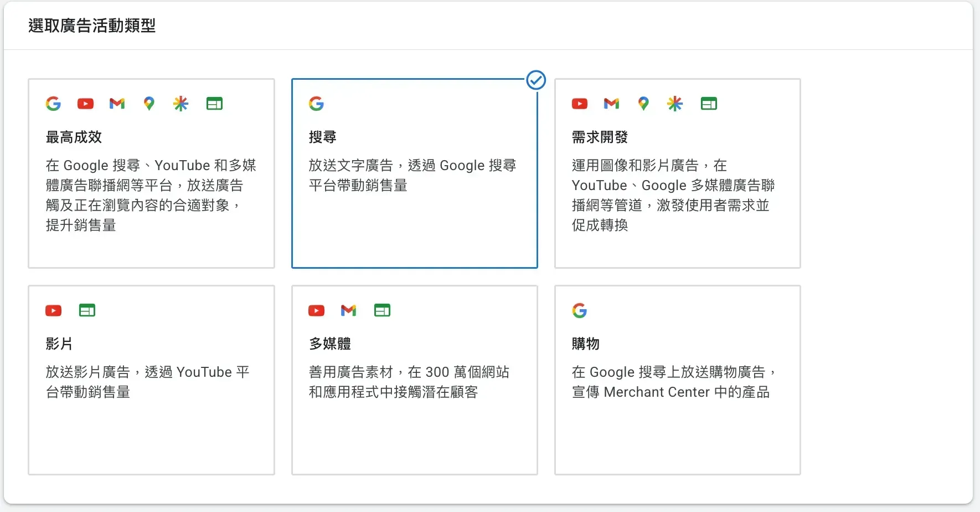Choose the 多媒體 campaign type title
Image resolution: width=980 pixels, height=512 pixels.
[x=330, y=344]
